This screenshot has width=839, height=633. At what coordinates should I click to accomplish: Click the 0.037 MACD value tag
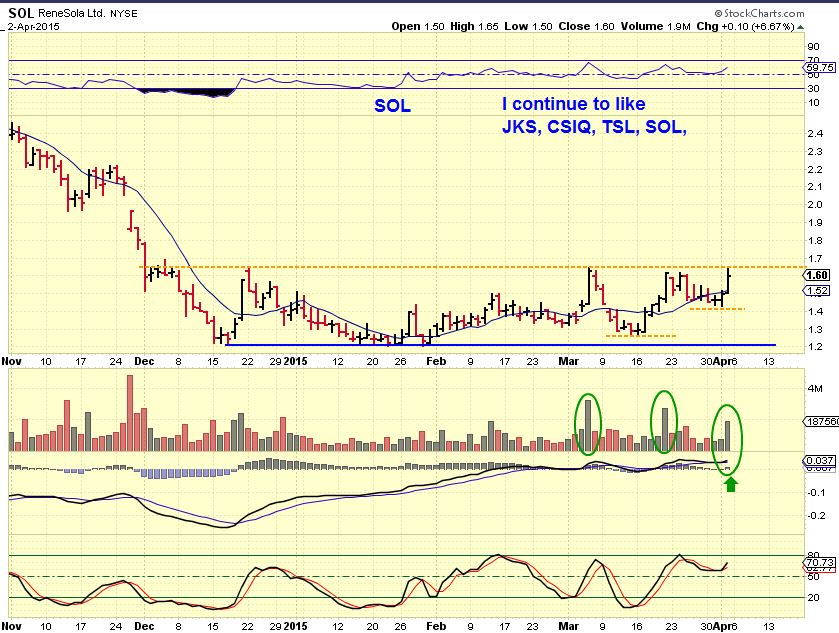pyautogui.click(x=819, y=460)
